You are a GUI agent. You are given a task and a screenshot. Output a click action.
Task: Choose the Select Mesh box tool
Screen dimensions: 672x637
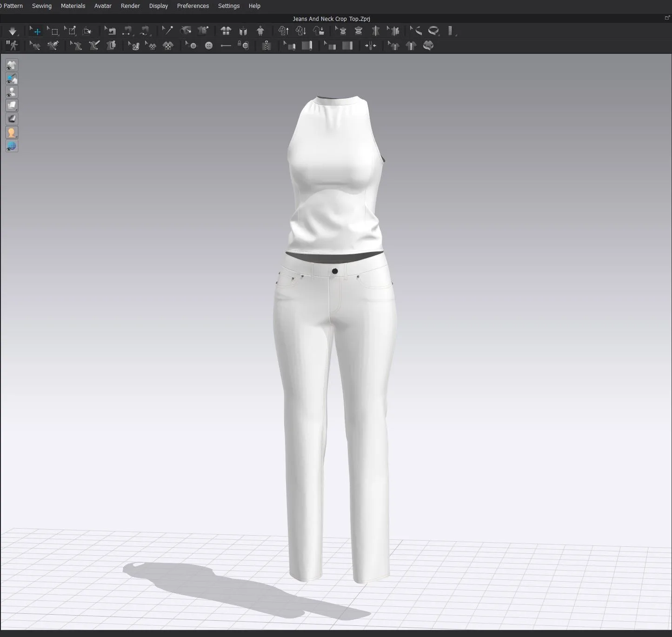pyautogui.click(x=53, y=31)
